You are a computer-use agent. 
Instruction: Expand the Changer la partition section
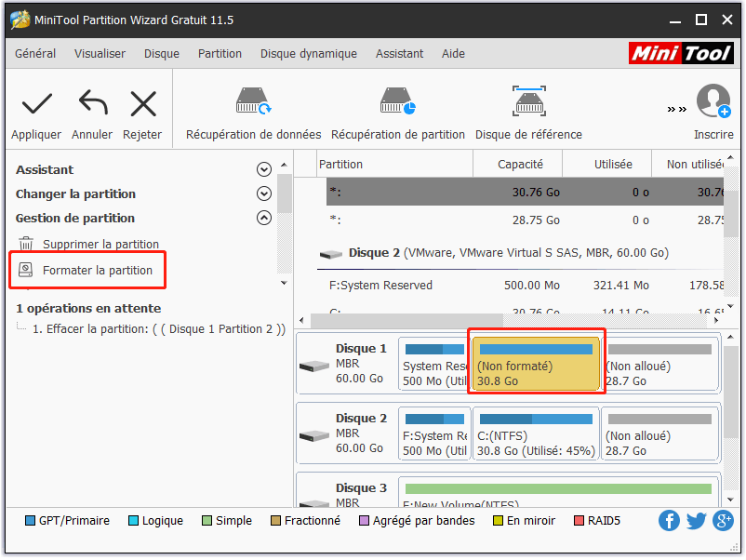tap(264, 193)
